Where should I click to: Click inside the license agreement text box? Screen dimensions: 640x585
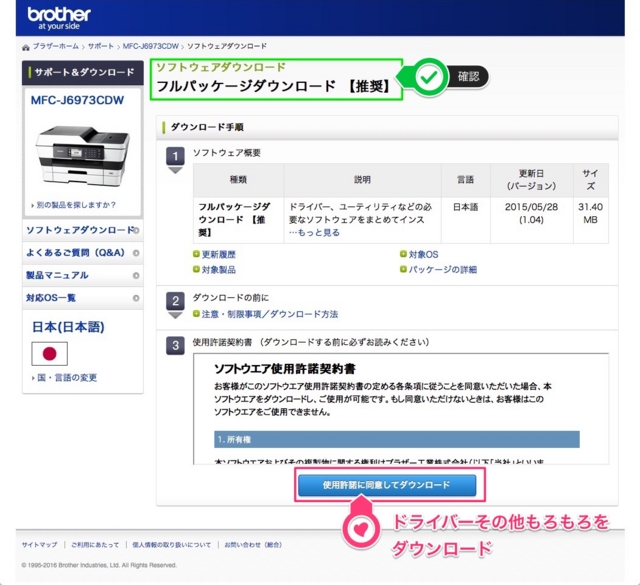[x=401, y=409]
